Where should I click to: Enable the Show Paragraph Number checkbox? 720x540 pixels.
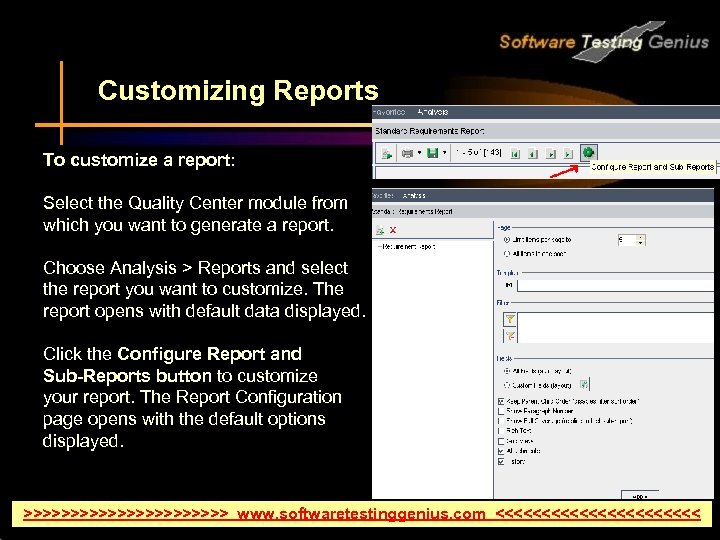(x=501, y=412)
